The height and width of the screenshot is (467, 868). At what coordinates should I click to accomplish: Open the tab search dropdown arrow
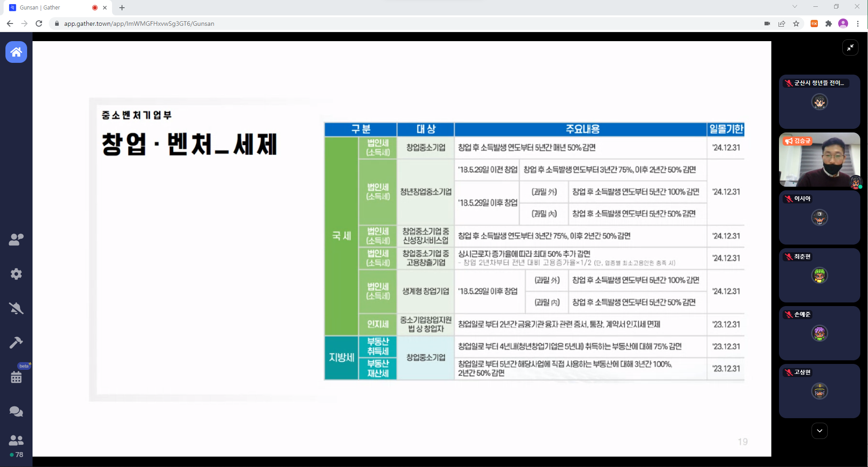(x=795, y=7)
